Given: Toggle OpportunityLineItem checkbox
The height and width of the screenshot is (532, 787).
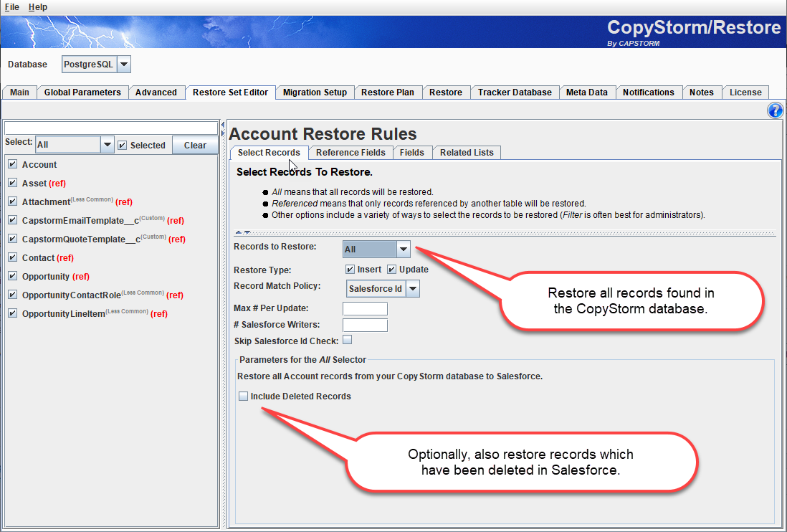Looking at the screenshot, I should click(x=13, y=313).
